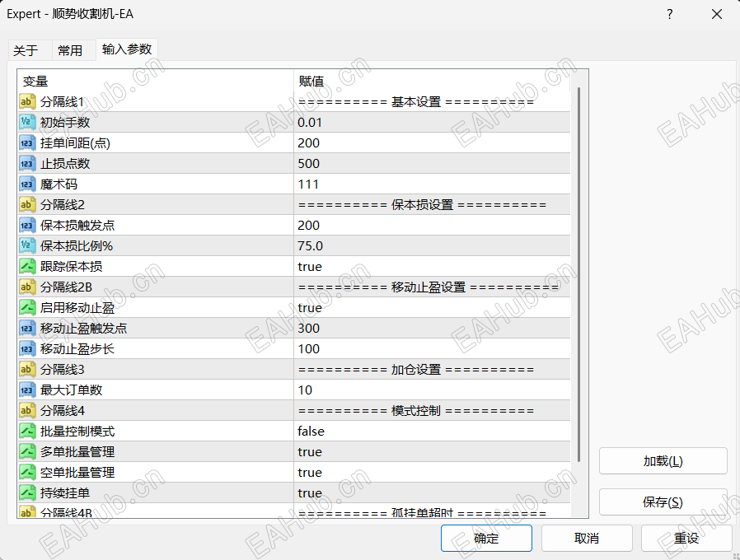
Task: Click the boolean icon beside 跟踪保本损
Action: click(27, 267)
